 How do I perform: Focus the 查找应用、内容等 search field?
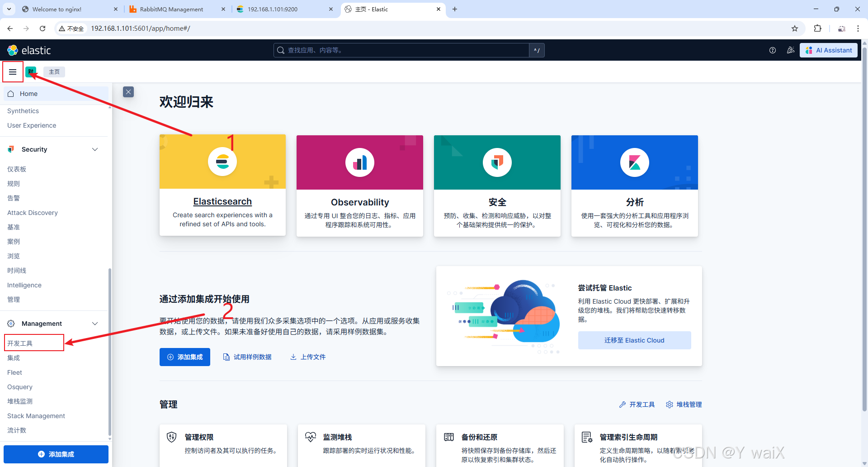click(401, 50)
